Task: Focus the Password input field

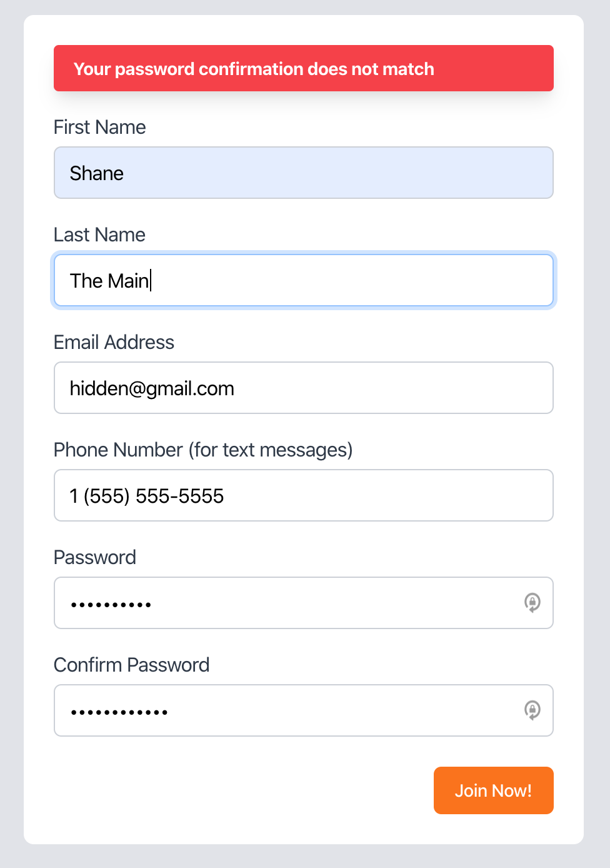Action: 304,603
